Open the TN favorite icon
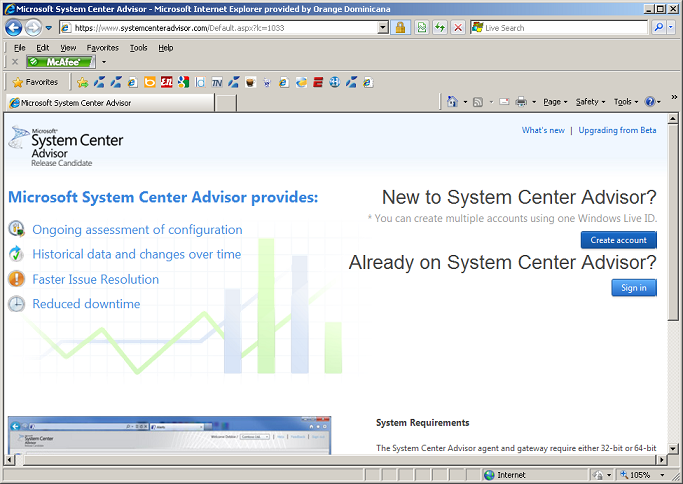The height and width of the screenshot is (484, 683). pyautogui.click(x=217, y=82)
